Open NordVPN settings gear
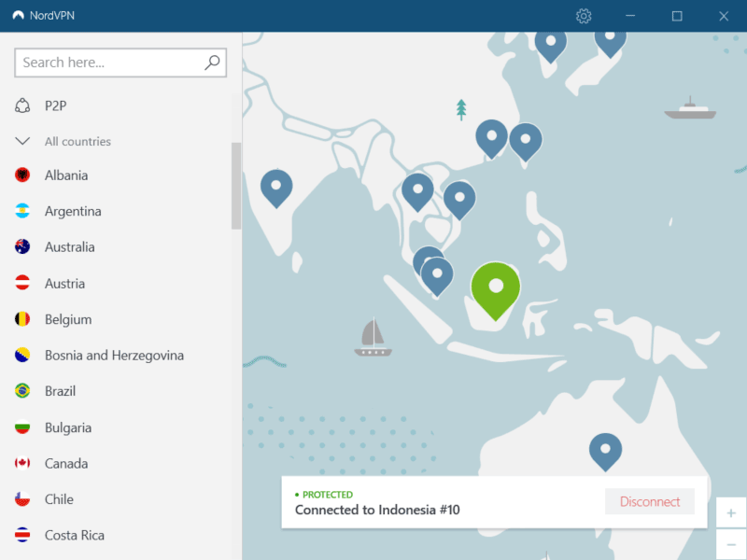Image resolution: width=747 pixels, height=560 pixels. [584, 16]
